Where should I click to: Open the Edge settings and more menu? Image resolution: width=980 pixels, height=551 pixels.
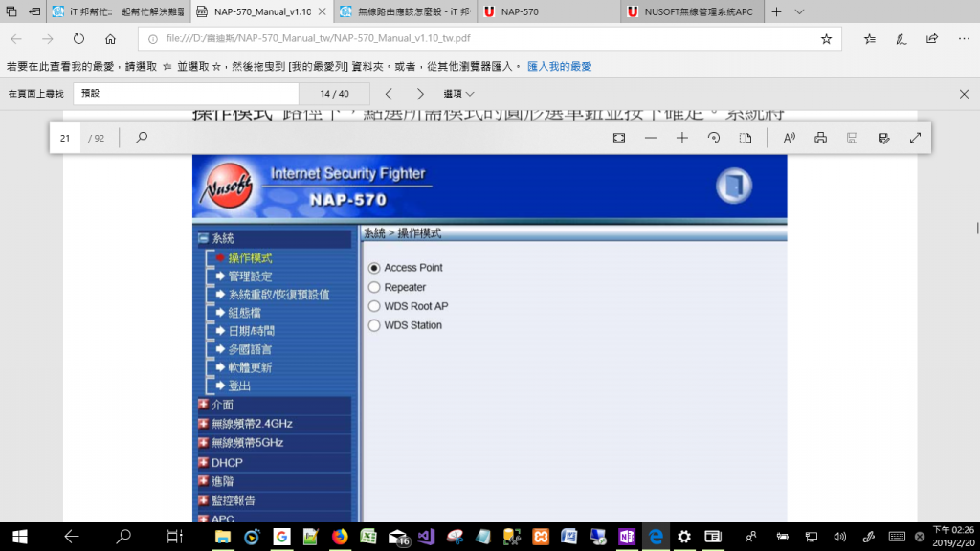tap(964, 38)
